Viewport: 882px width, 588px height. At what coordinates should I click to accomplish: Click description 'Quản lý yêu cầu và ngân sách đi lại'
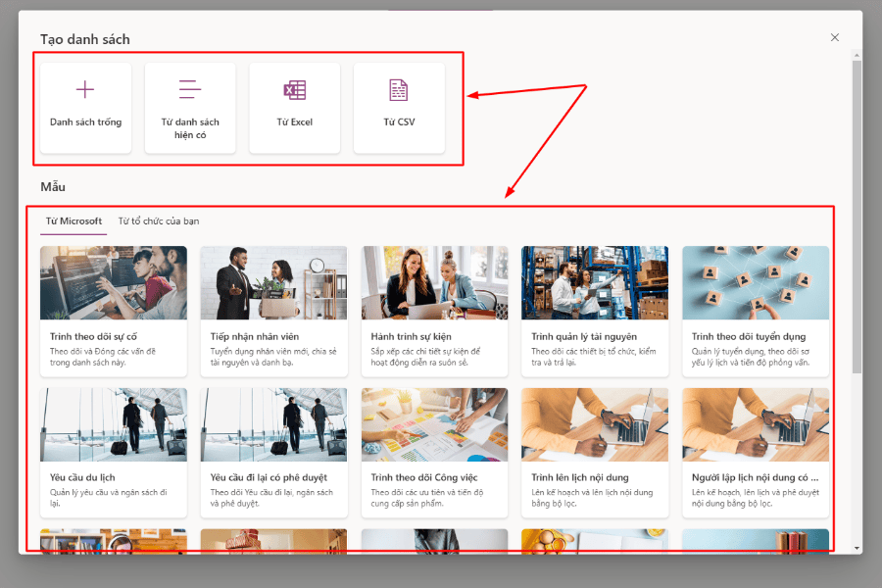(108, 498)
